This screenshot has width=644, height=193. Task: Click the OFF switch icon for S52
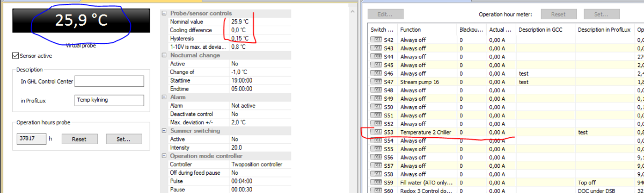(x=376, y=124)
